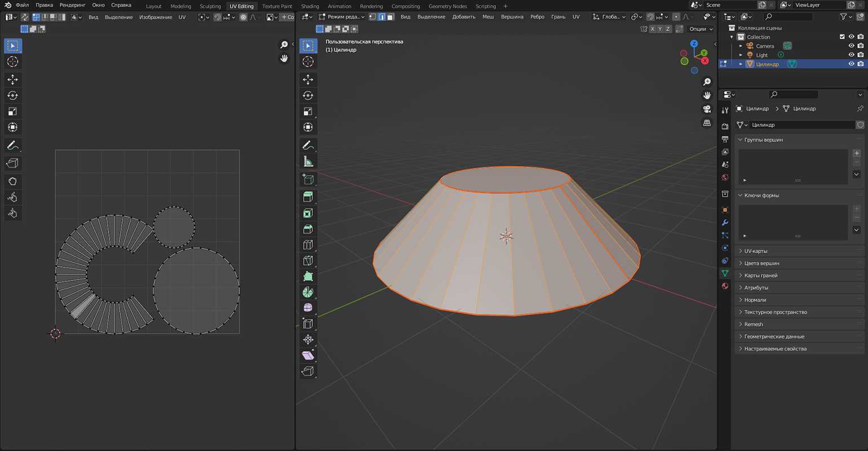
Task: Hide the Light object in viewport
Action: [x=851, y=55]
